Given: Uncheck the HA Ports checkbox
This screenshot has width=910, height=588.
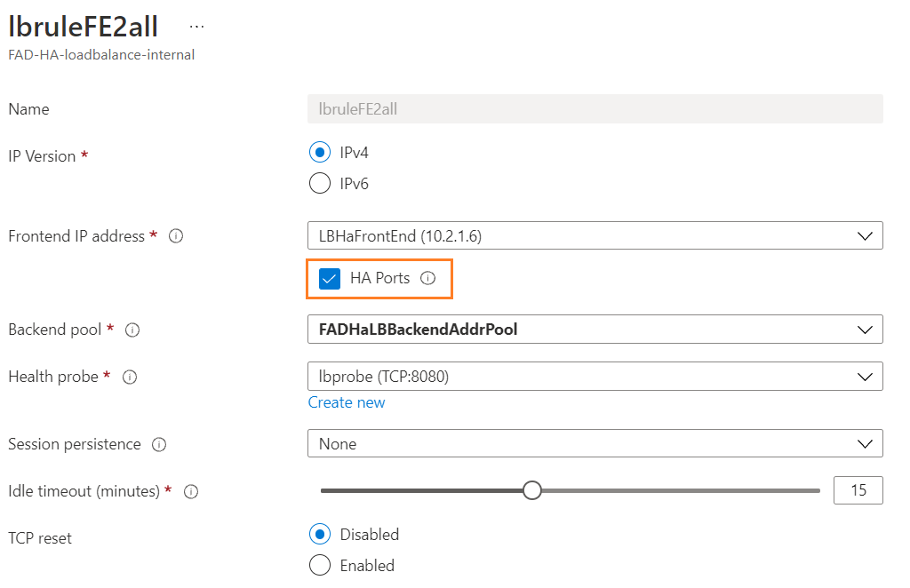Looking at the screenshot, I should click(330, 278).
